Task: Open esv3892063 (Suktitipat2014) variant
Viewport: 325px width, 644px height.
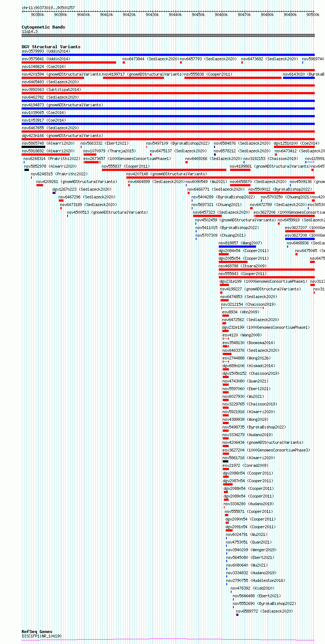Action: click(x=51, y=89)
